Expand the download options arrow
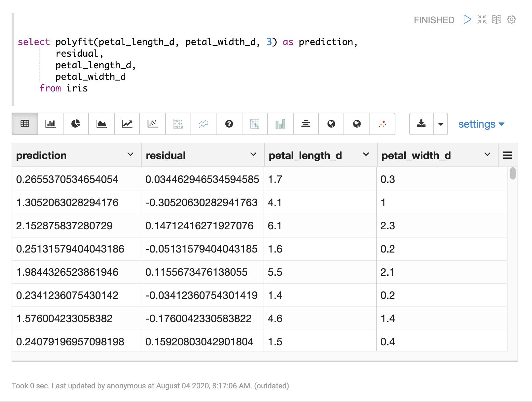Screen dimensions: 532x402 coord(440,124)
